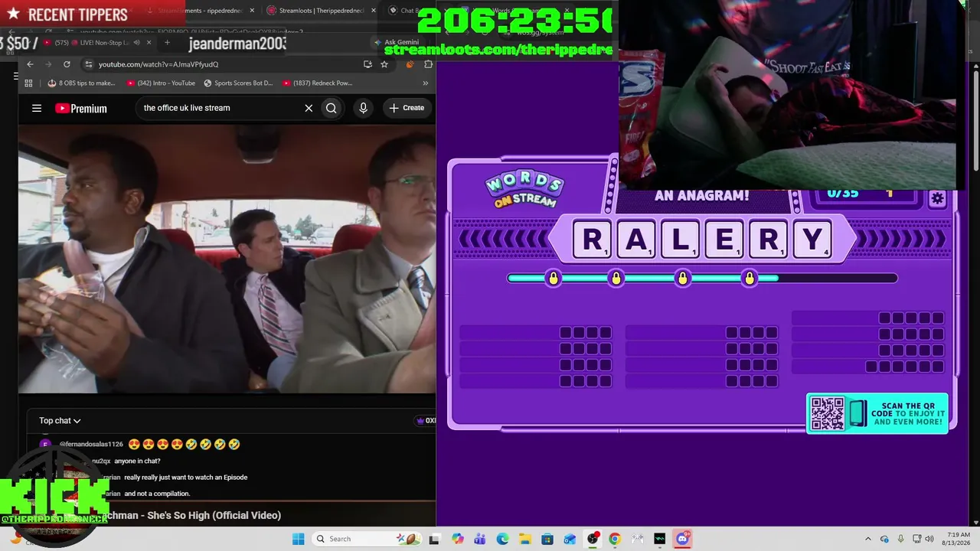
Task: Open File Explorer from the taskbar
Action: (525, 539)
